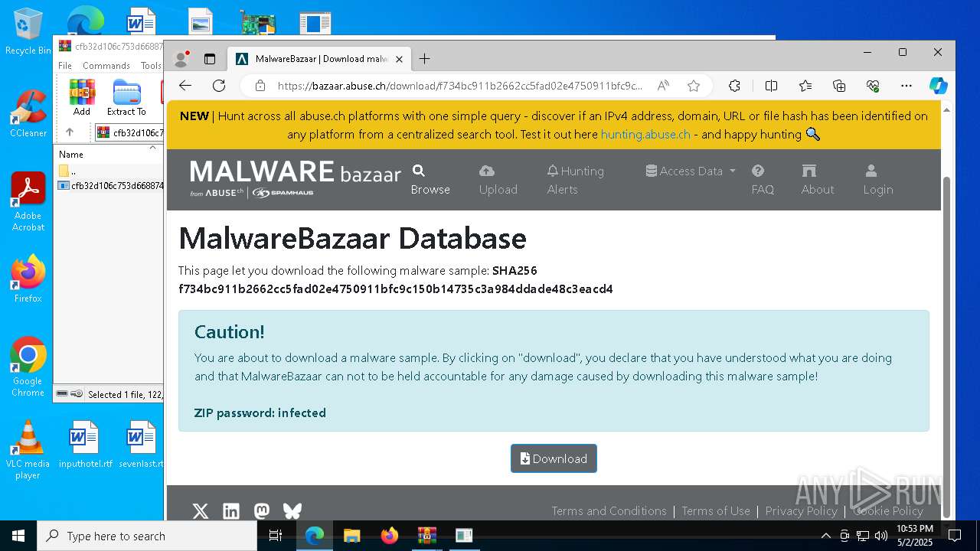This screenshot has width=980, height=551.
Task: Close the MalwareBazaar tab
Action: point(399,59)
